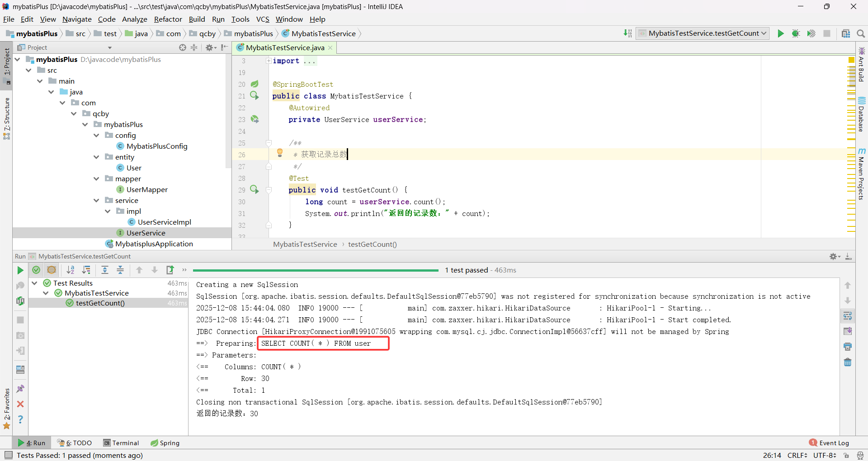868x461 pixels.
Task: Click Expand All icon in test runner toolbar
Action: click(x=105, y=270)
